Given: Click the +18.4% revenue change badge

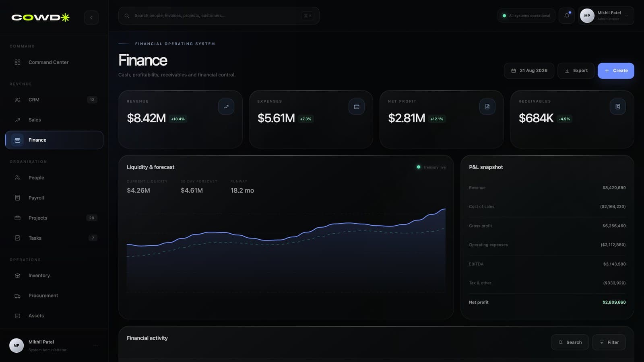Looking at the screenshot, I should click(x=178, y=119).
